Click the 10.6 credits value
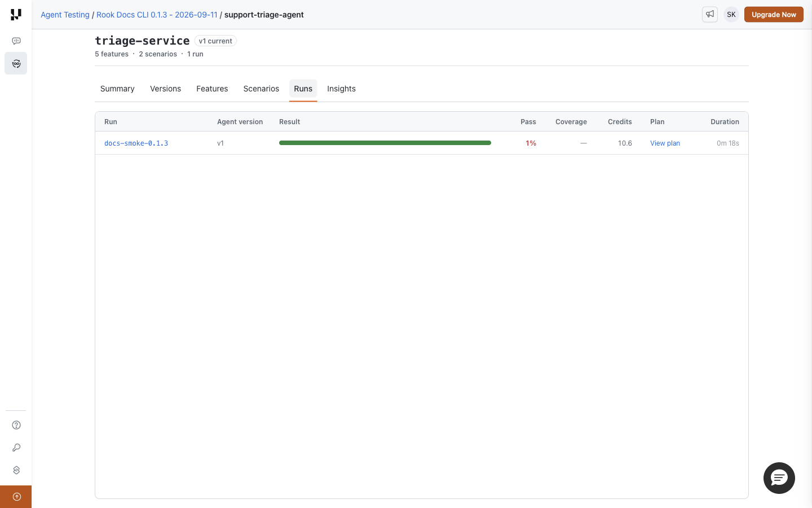The height and width of the screenshot is (508, 812). point(625,143)
